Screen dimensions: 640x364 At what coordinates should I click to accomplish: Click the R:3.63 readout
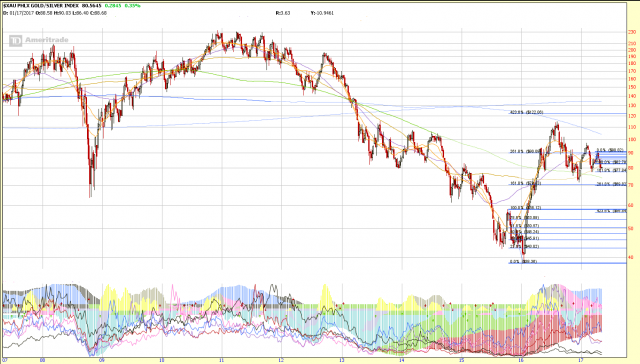(x=283, y=13)
